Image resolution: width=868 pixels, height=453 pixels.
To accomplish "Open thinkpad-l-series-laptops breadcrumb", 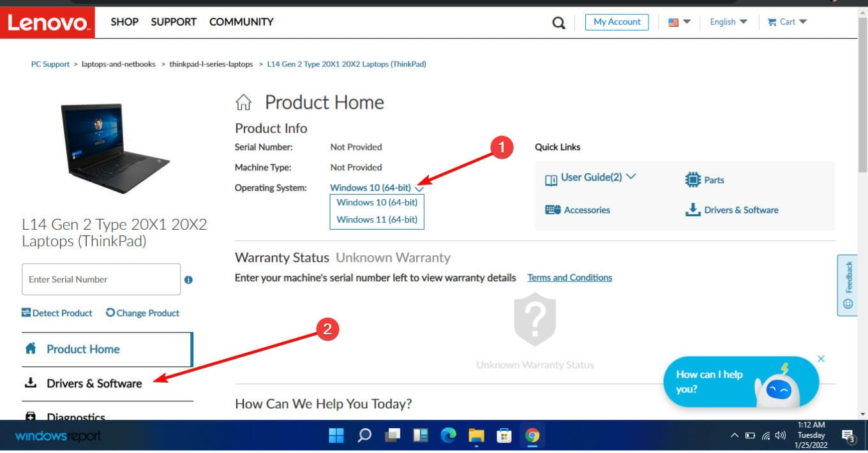I will (x=211, y=64).
